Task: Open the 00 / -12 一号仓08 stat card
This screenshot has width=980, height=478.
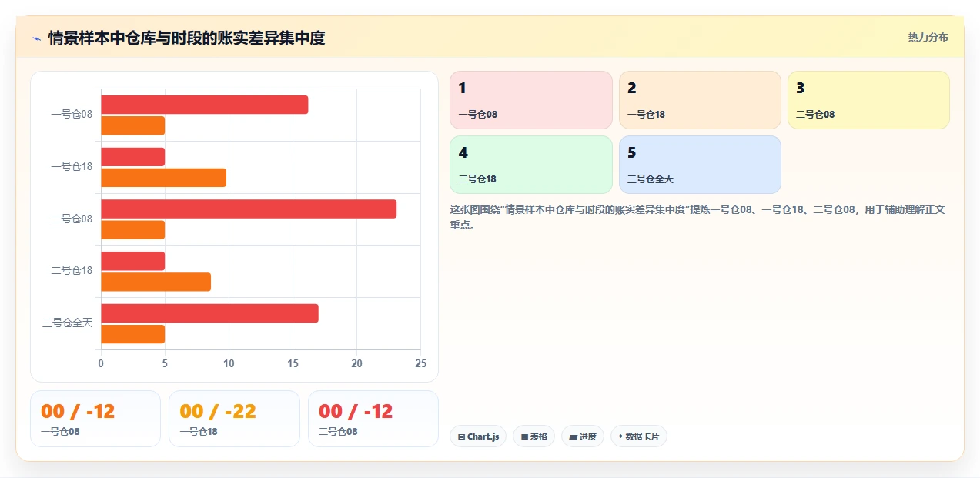Action: pyautogui.click(x=95, y=419)
